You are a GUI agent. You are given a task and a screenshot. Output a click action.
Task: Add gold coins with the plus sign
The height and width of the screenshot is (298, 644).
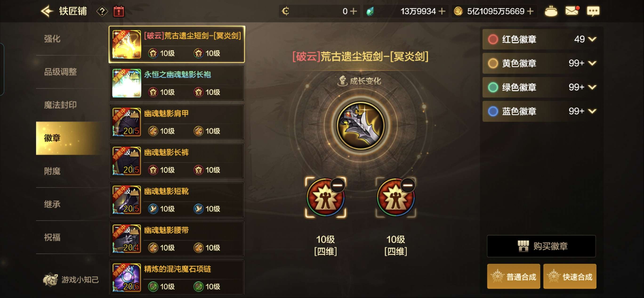(530, 11)
